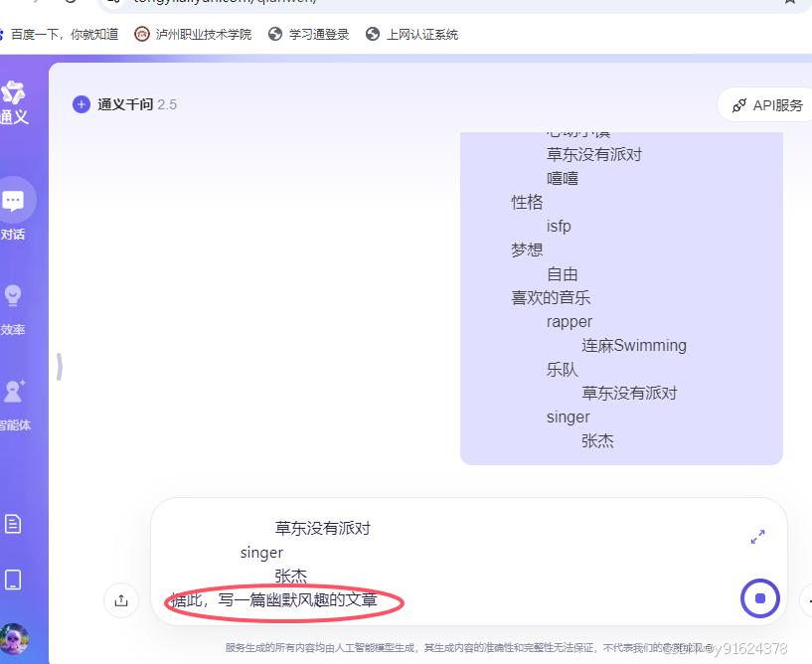This screenshot has height=664, width=812.
Task: Click 梦想 line in sent message
Action: tap(527, 250)
